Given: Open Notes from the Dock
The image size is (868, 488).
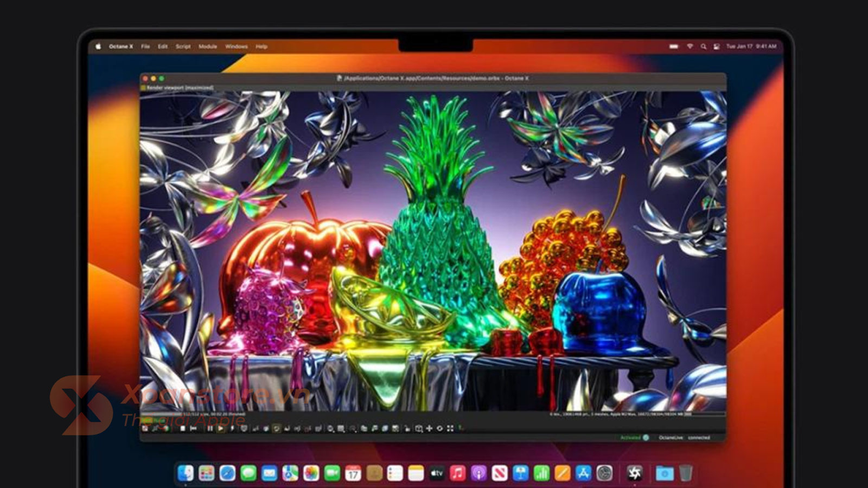Looking at the screenshot, I should 416,473.
